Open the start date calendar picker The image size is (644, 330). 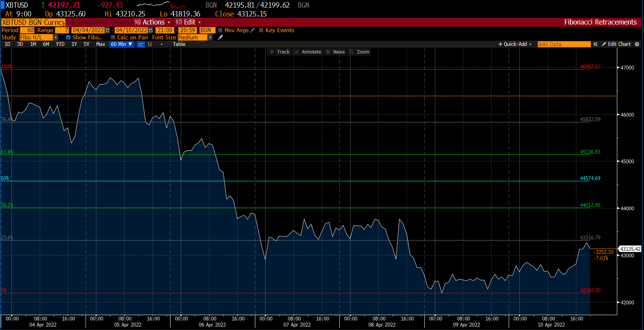[x=107, y=30]
